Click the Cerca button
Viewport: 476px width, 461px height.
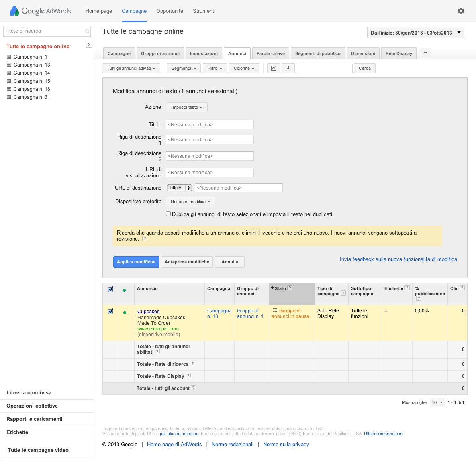(x=365, y=68)
